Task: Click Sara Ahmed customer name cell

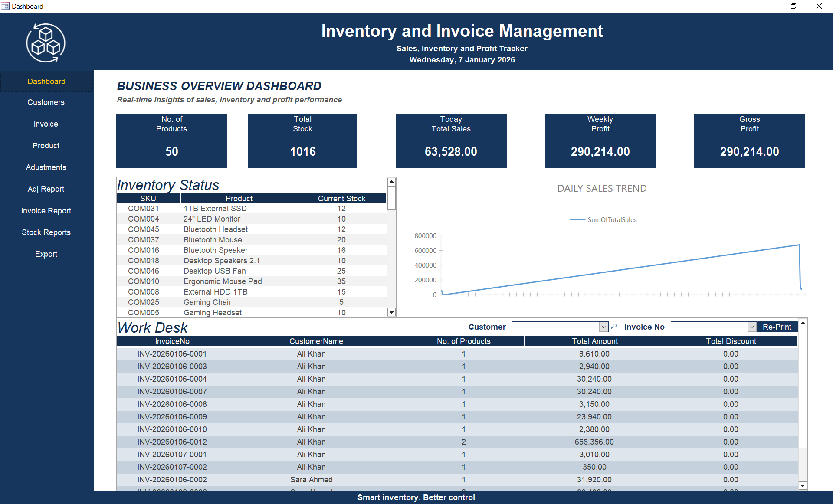Action: pyautogui.click(x=312, y=480)
